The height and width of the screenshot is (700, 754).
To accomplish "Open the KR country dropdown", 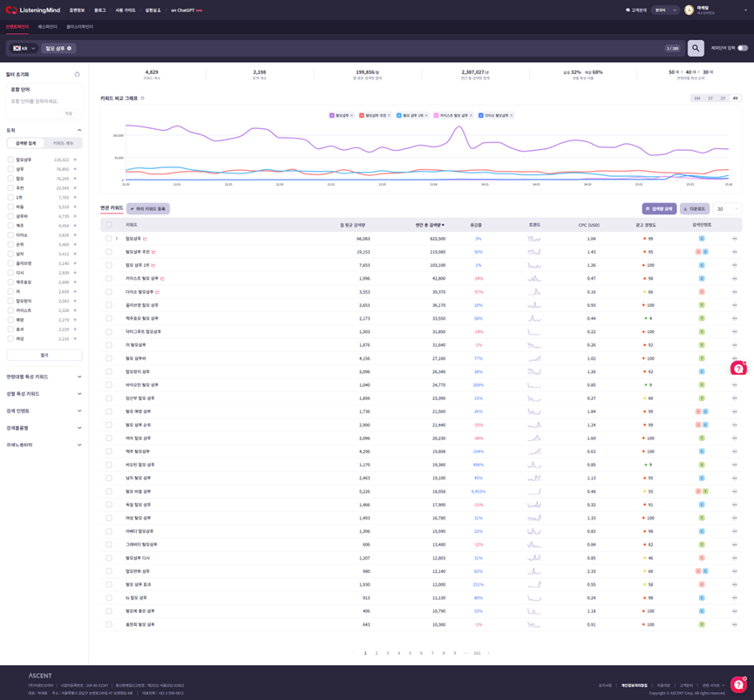I will click(x=24, y=49).
